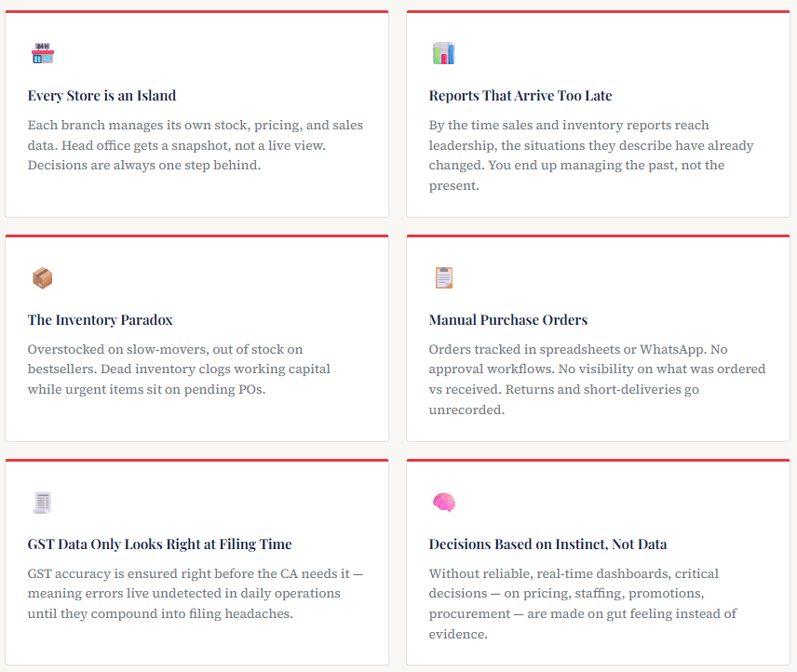Click the store building icon

pos(43,53)
